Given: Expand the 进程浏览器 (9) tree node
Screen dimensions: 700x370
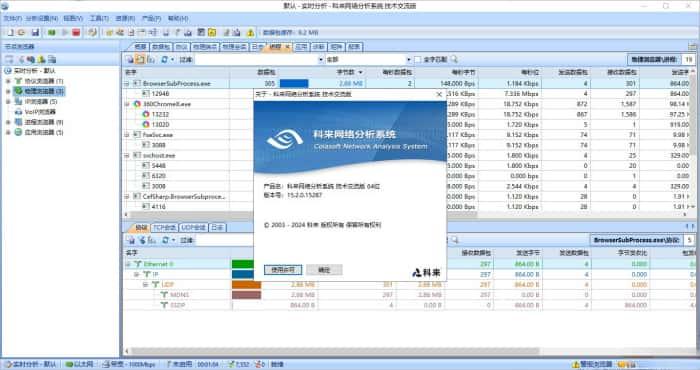Looking at the screenshot, I should tap(8, 122).
